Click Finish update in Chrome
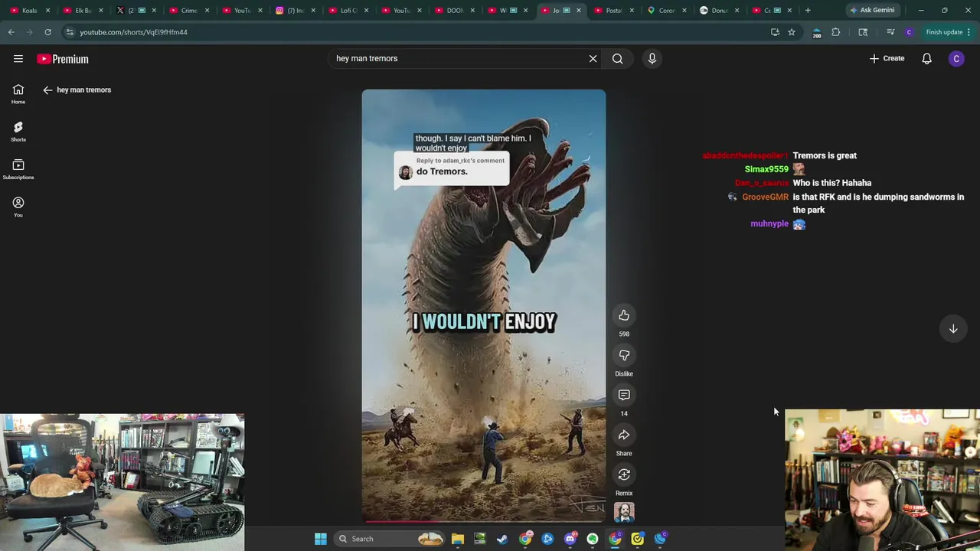The width and height of the screenshot is (980, 551). click(x=948, y=32)
